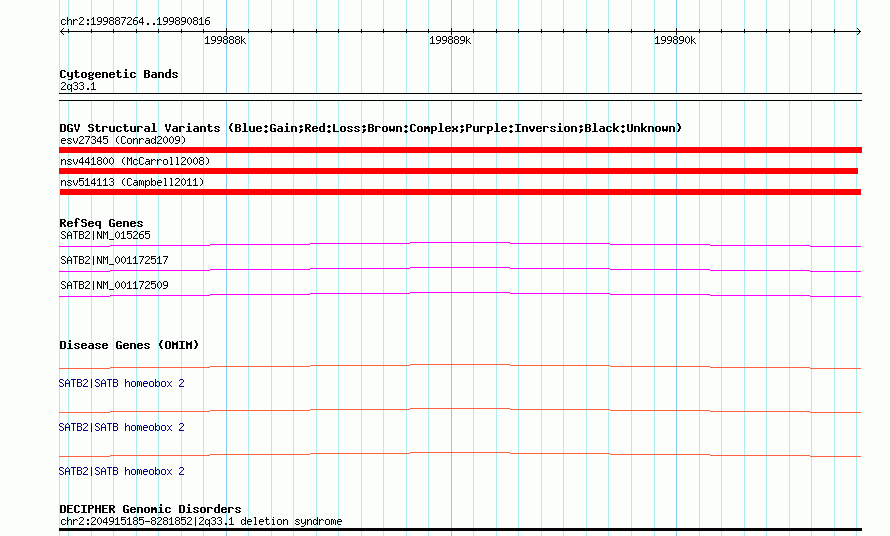Open the esv27345 (Conrad2009) variant label
890x536 pixels.
[123, 140]
